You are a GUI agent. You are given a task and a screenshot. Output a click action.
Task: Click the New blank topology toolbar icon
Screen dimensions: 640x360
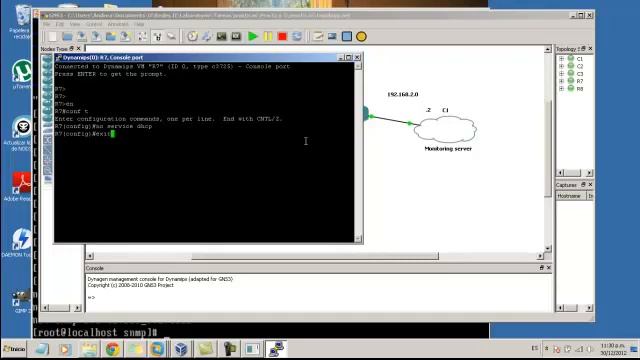click(x=53, y=37)
